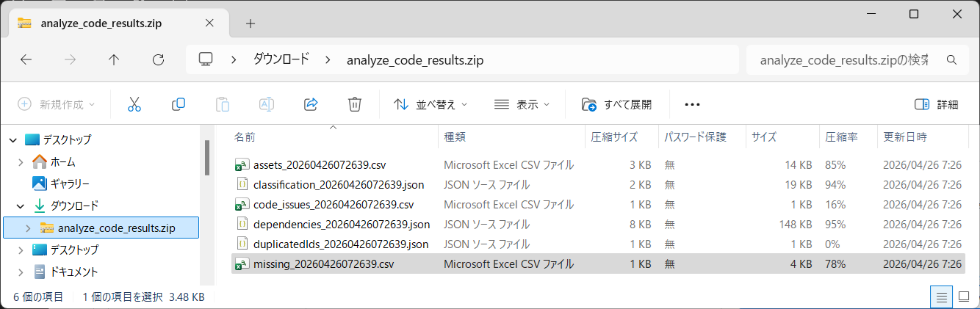Expand the ドキュメント tree node
Image resolution: width=980 pixels, height=309 pixels.
tap(21, 272)
